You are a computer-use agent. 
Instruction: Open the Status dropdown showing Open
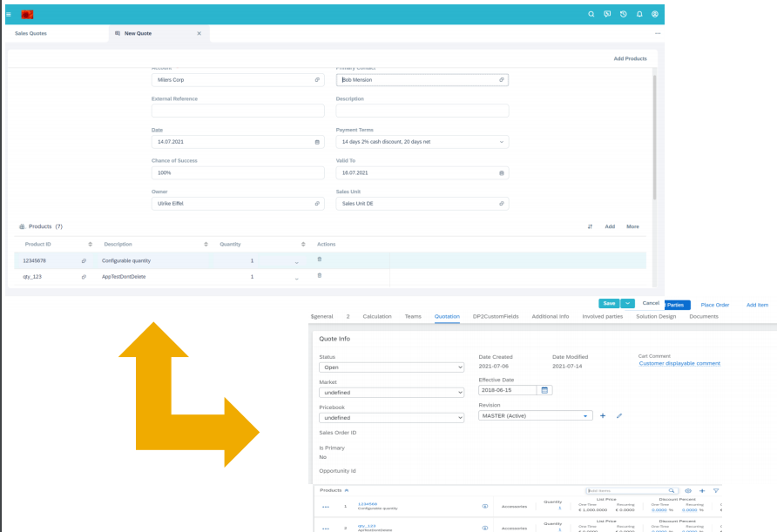coord(391,367)
